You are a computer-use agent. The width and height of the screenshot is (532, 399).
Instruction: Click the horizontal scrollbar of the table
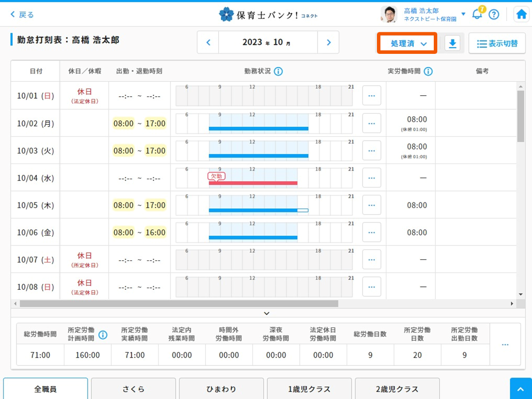(x=179, y=303)
